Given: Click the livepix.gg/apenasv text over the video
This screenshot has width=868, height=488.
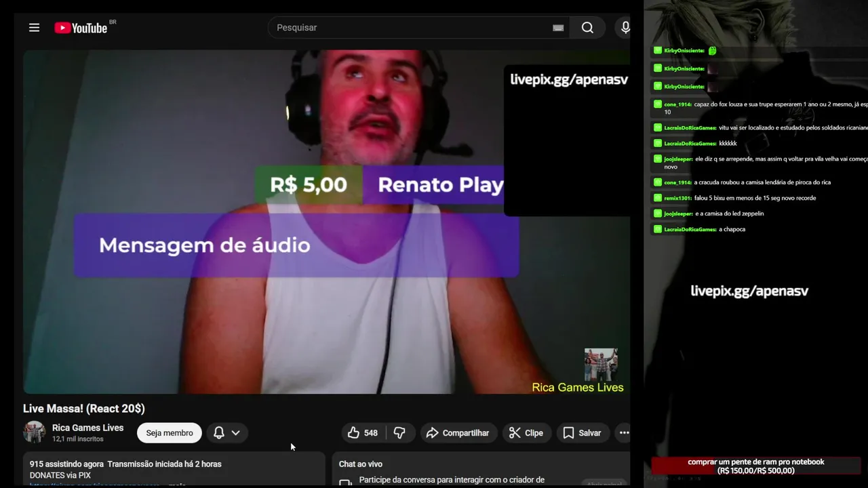Looking at the screenshot, I should tap(569, 79).
